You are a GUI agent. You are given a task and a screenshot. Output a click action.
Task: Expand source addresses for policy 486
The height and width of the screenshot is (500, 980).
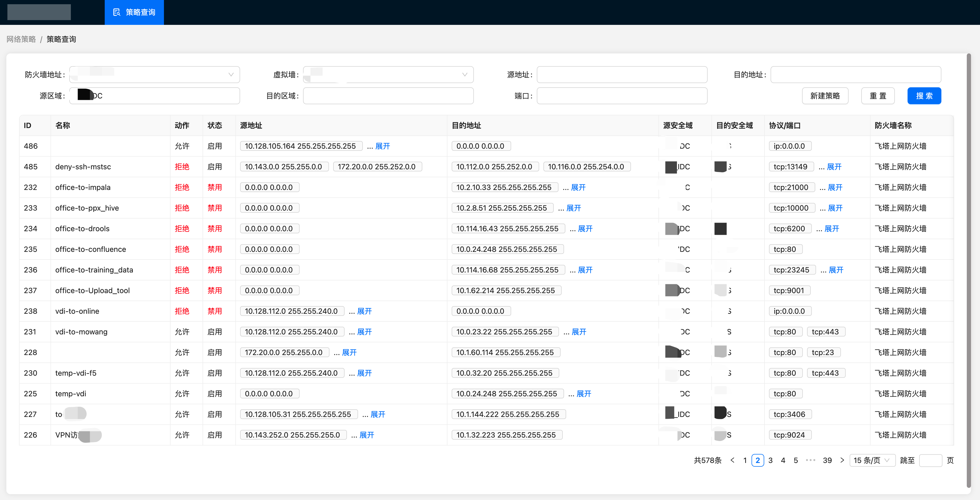382,146
